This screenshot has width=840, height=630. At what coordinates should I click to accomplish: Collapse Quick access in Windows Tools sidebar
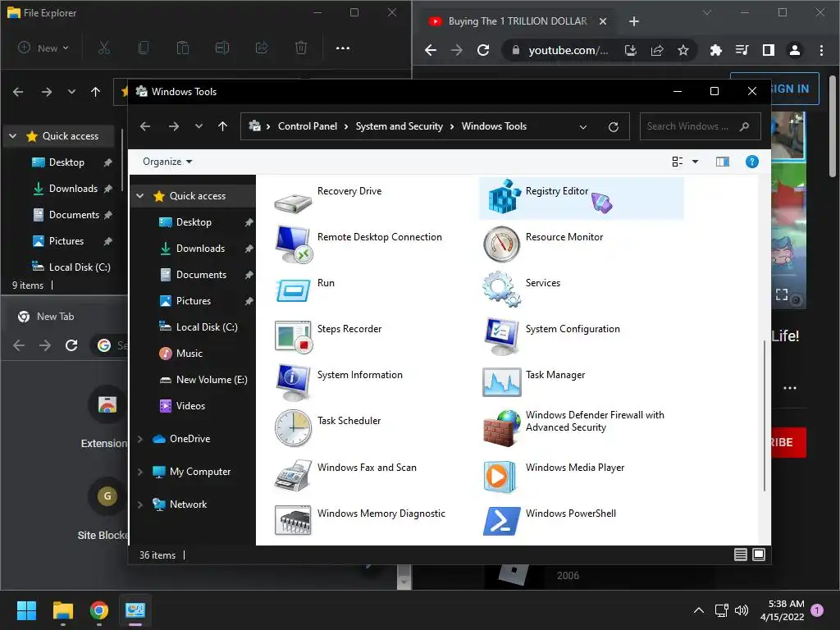(x=139, y=196)
